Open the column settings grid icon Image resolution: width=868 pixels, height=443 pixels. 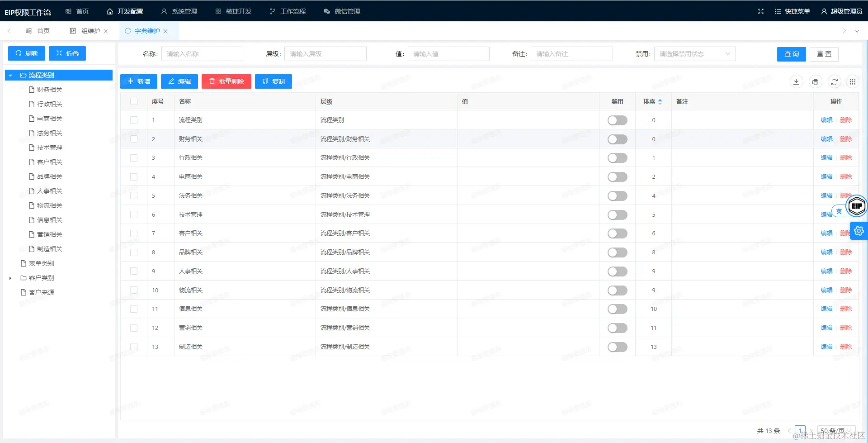(852, 81)
